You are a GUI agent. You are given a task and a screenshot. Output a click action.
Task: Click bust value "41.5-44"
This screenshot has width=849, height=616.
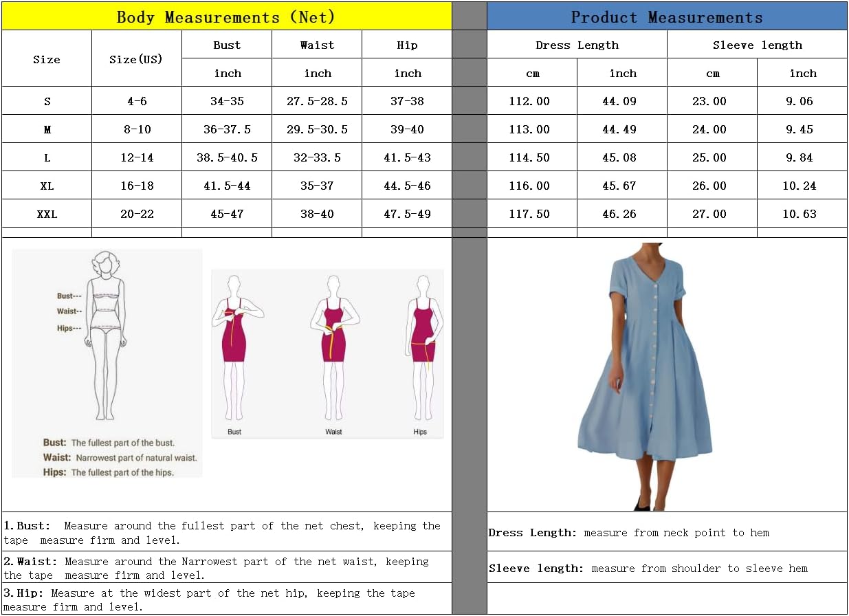(x=227, y=186)
